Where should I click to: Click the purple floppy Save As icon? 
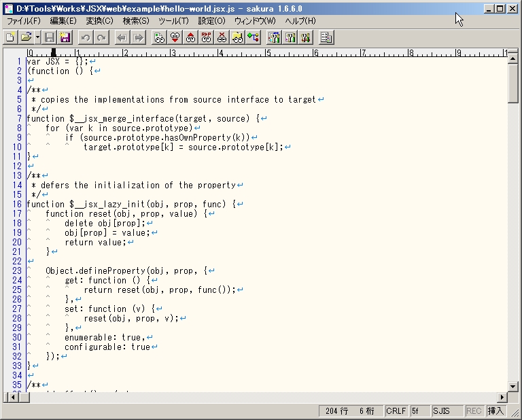pyautogui.click(x=65, y=37)
